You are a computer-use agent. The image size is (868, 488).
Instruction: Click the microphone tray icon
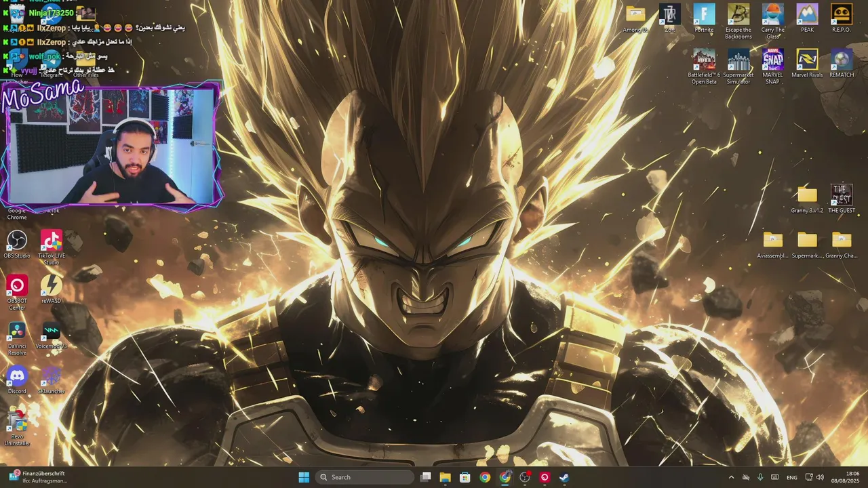760,477
